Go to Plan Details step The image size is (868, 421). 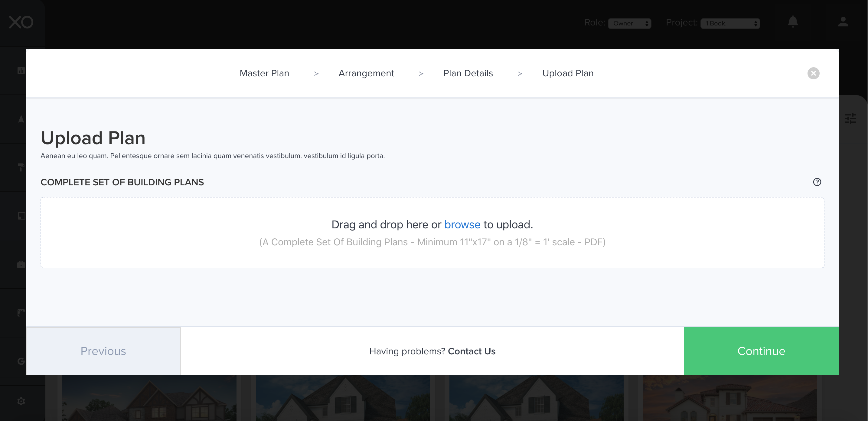(x=468, y=73)
